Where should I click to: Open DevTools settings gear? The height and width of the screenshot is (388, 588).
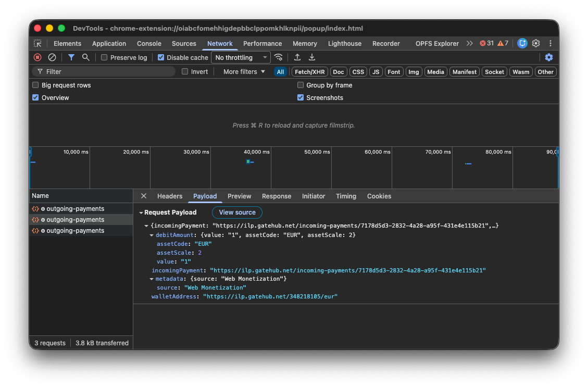click(x=535, y=43)
